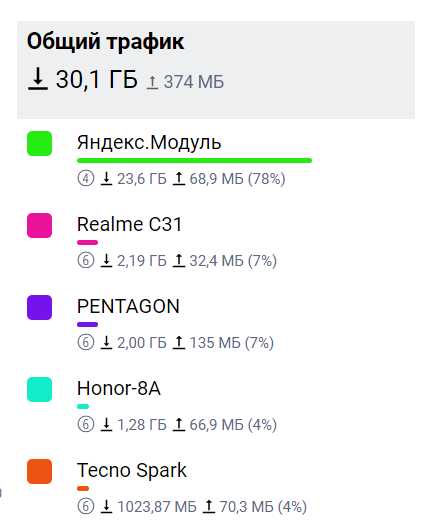Click the download arrow icon next to 1,28 ГБ
This screenshot has width=435, height=531.
[x=106, y=424]
